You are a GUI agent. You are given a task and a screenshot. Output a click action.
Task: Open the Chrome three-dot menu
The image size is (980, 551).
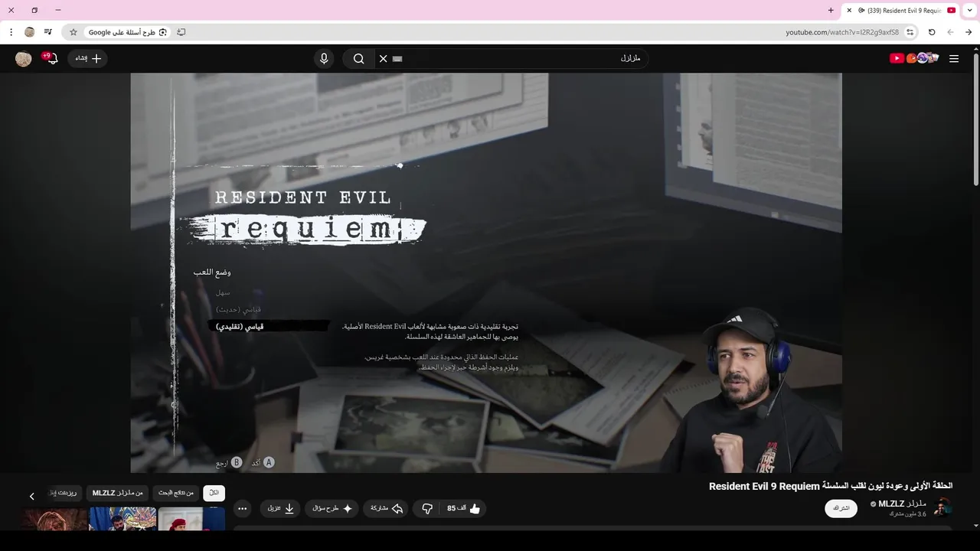[x=11, y=32]
